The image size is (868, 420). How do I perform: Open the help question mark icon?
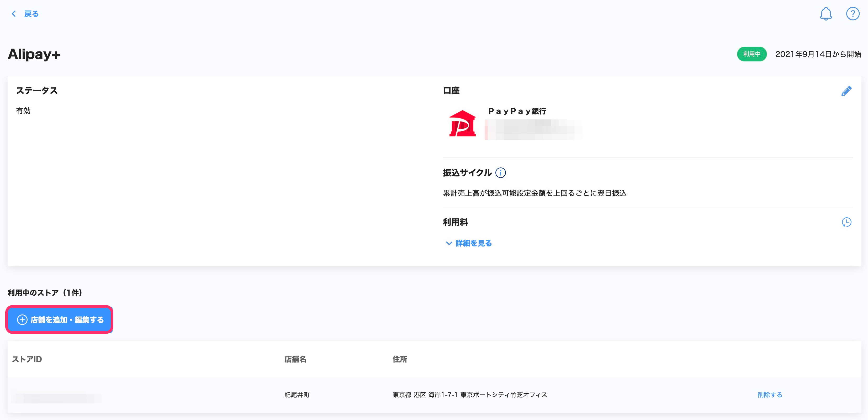pos(853,14)
